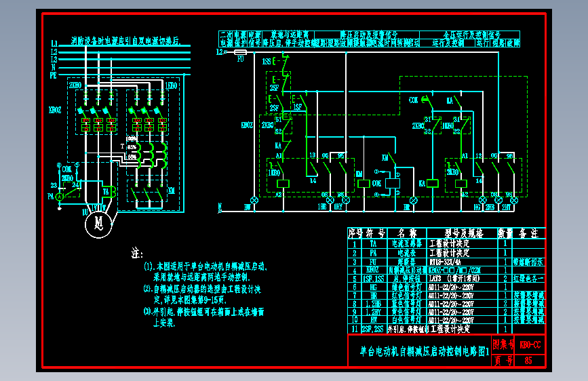Click row number 6 in the parts table

(355, 287)
